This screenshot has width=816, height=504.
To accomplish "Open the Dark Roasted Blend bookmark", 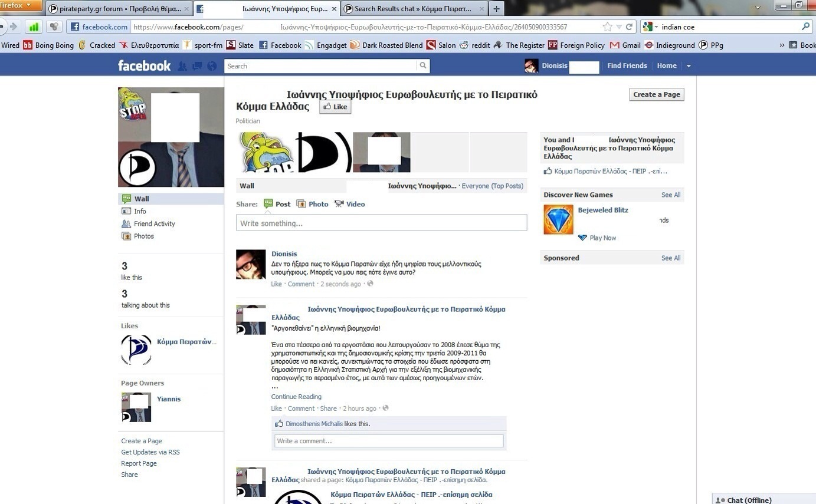I will (386, 45).
